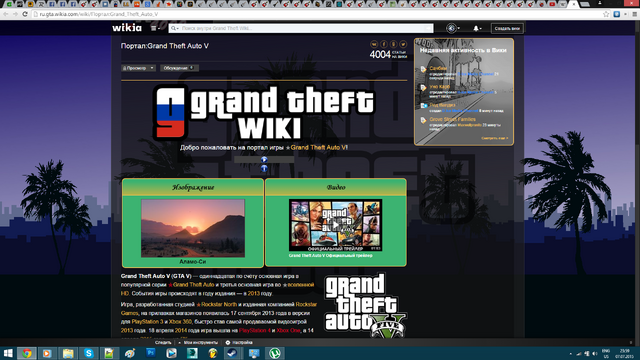Viewport: 640px width, 360px height.
Task: Expand the Просмотр view dropdown arrow
Action: [x=152, y=68]
